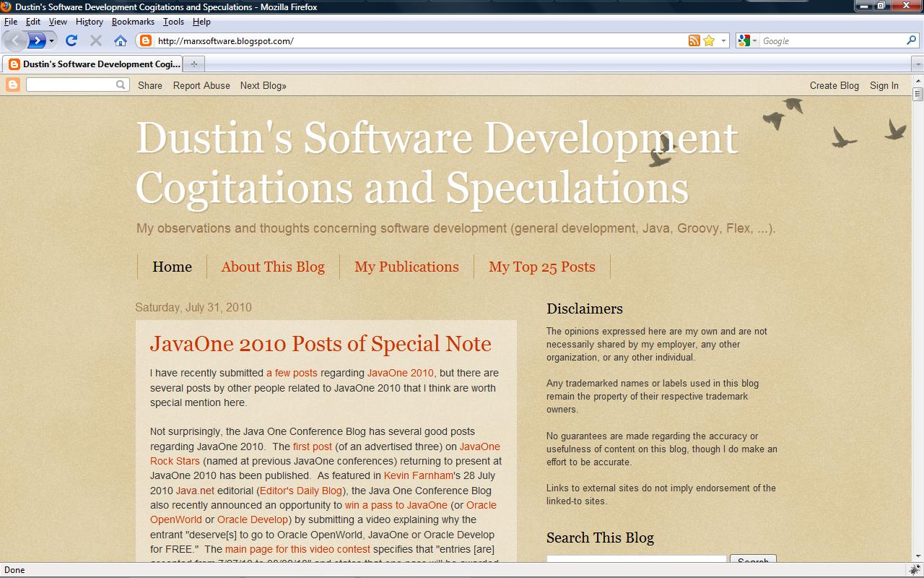Open the File menu

tap(11, 22)
